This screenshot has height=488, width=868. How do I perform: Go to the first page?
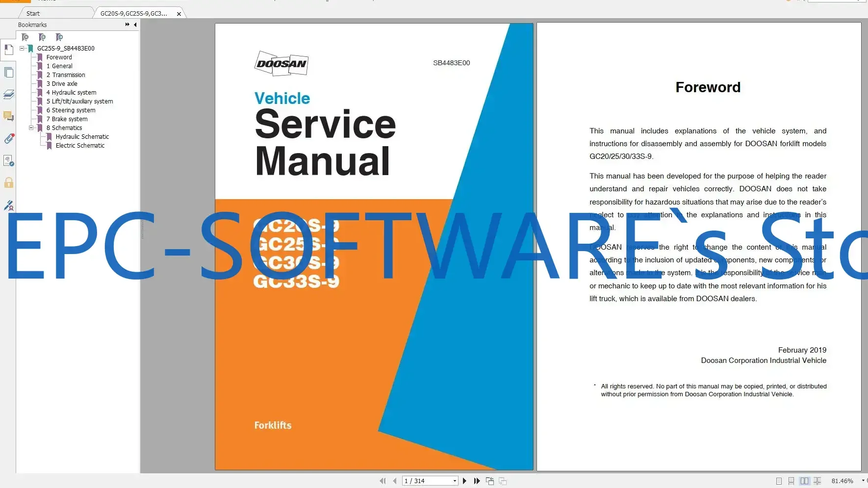383,481
